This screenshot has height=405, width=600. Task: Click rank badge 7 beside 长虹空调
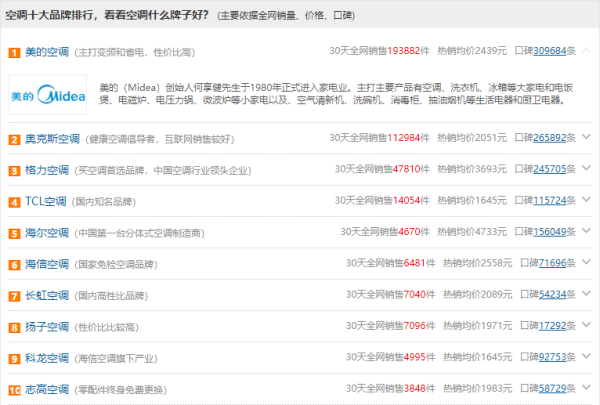click(x=14, y=296)
